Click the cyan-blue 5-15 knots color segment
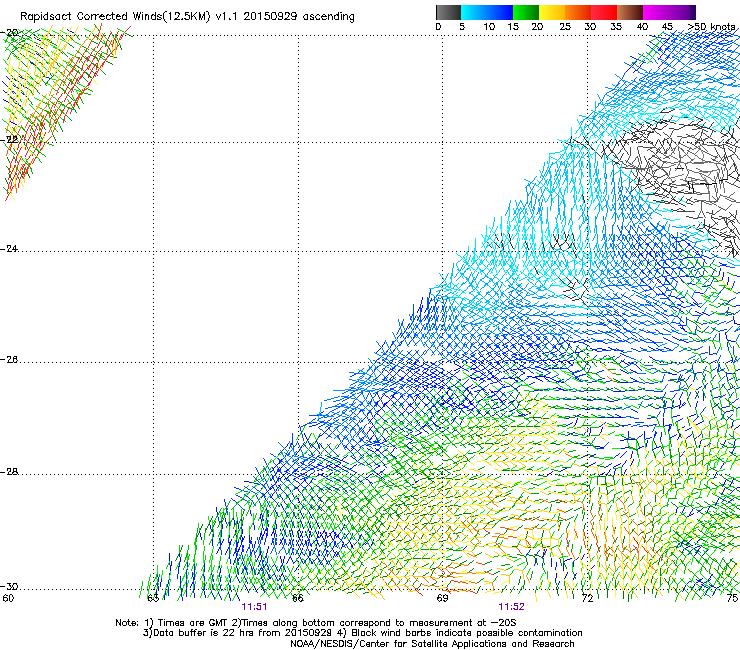The image size is (740, 650). (x=487, y=12)
